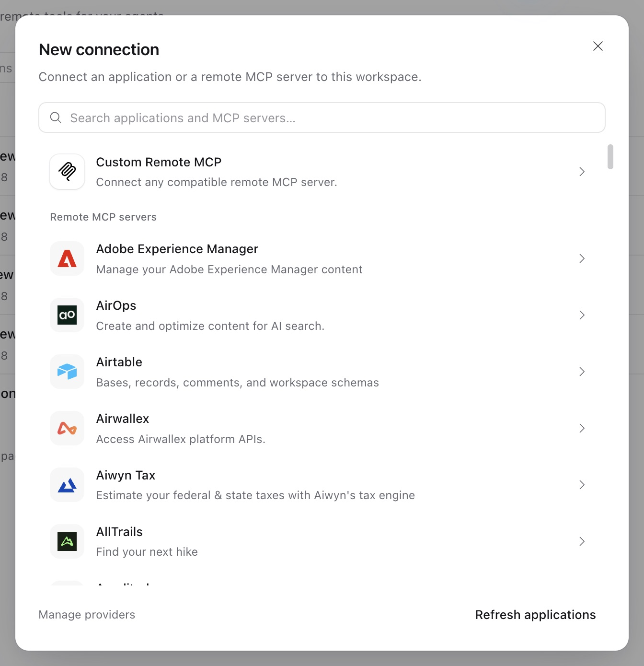Click the Custom Remote MCP paperclip icon
Screen dimensions: 644x666
[x=67, y=172]
